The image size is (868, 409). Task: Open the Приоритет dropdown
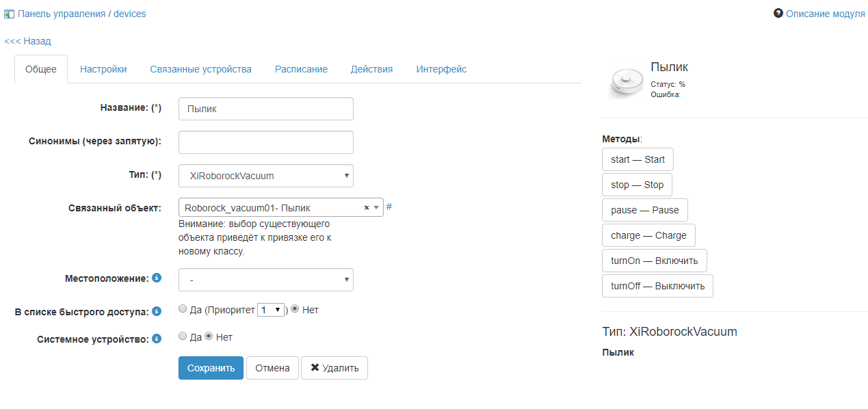pos(270,310)
